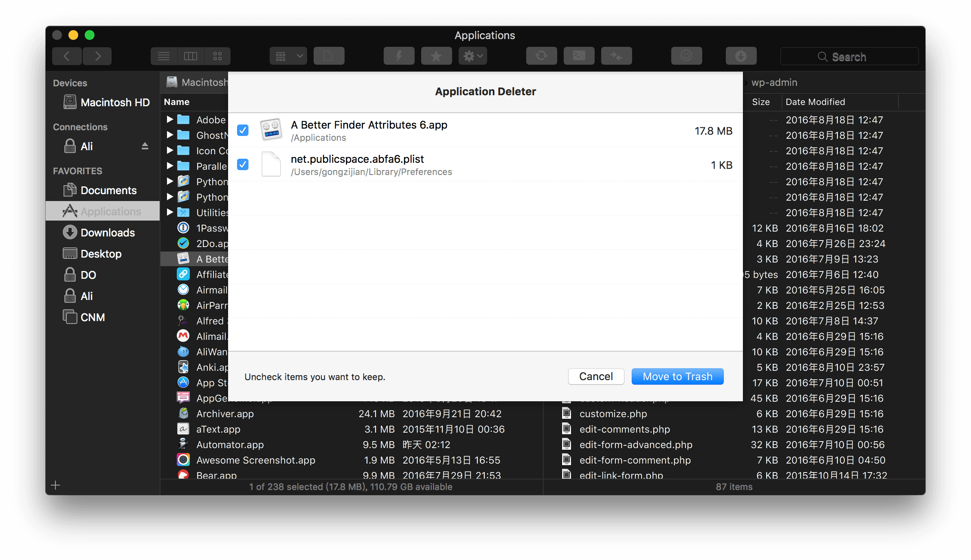Select the 2Do app icon
The image size is (971, 560).
(183, 243)
